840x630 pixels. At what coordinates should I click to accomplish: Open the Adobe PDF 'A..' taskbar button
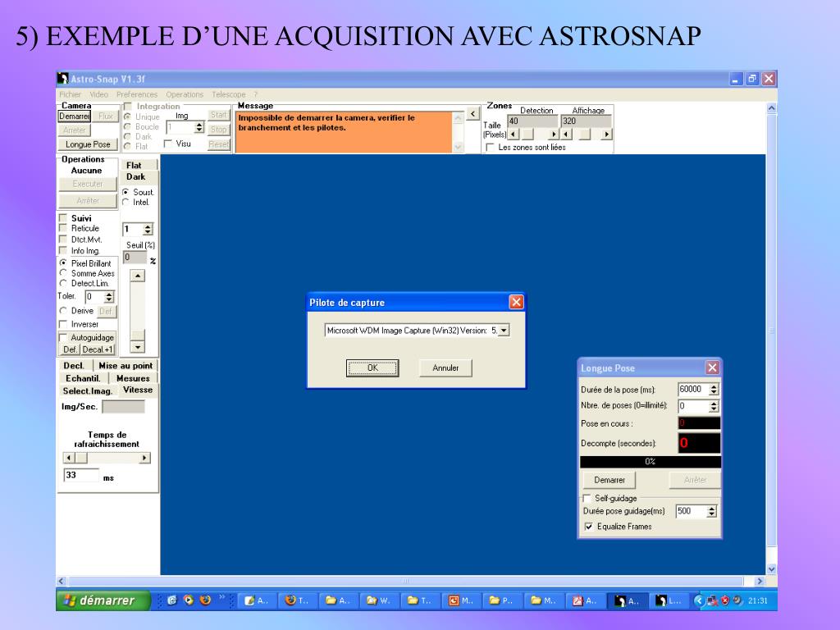(x=585, y=600)
